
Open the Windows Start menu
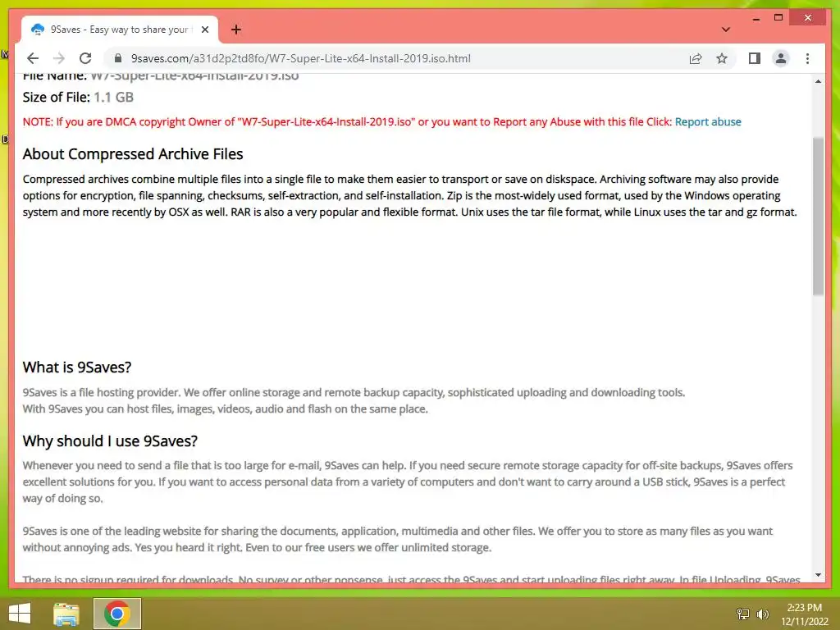(20, 614)
